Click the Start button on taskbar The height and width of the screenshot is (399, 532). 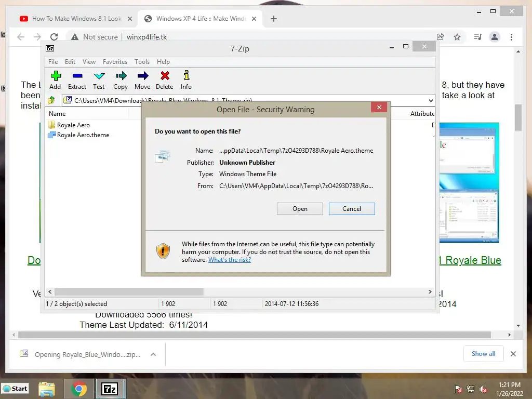(15, 389)
